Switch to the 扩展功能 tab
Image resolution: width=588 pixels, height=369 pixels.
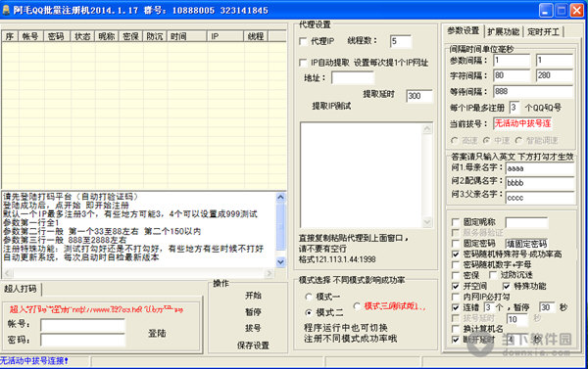click(x=504, y=32)
